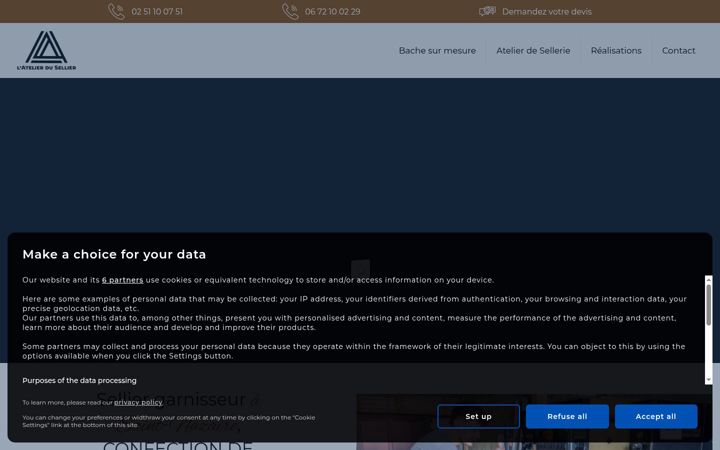Click the Purposes of the data processing heading

[79, 380]
